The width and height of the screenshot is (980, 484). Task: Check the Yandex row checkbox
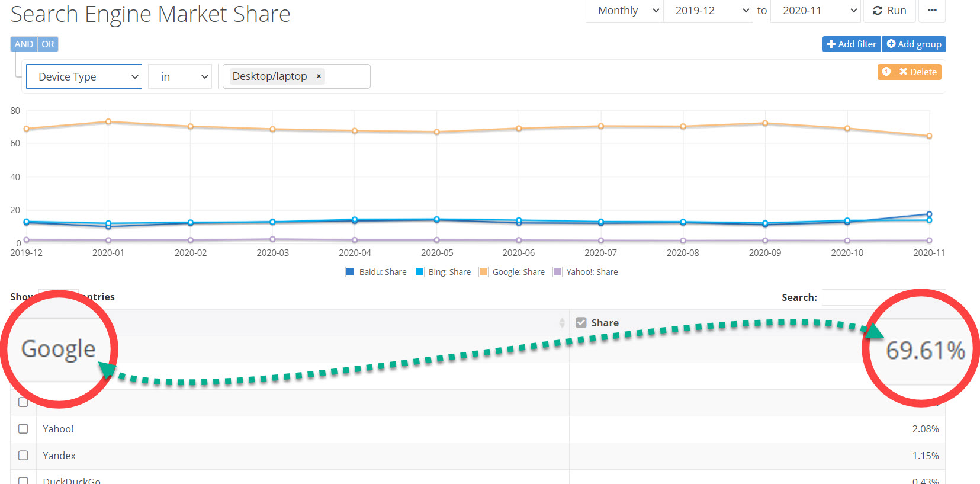pyautogui.click(x=23, y=456)
